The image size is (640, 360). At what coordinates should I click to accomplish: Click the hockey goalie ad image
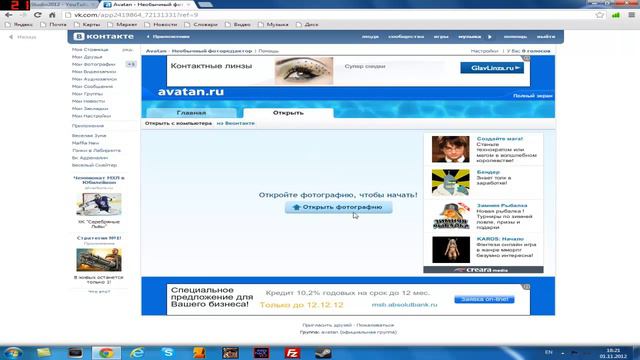(x=99, y=204)
